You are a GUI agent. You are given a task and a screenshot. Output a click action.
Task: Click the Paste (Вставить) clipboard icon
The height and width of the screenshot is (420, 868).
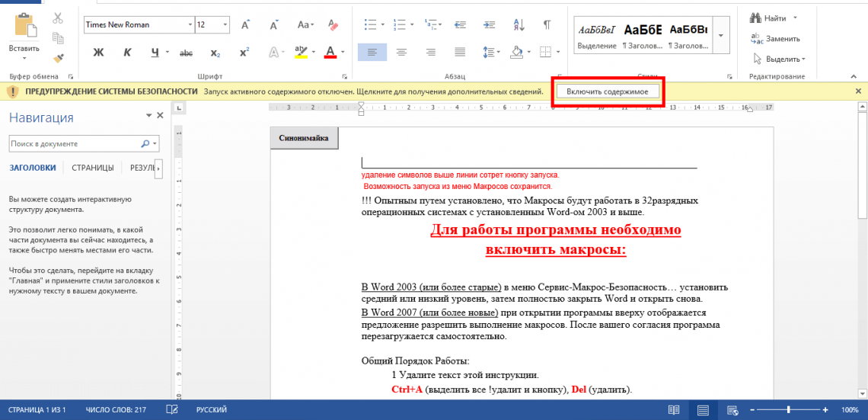tap(24, 25)
